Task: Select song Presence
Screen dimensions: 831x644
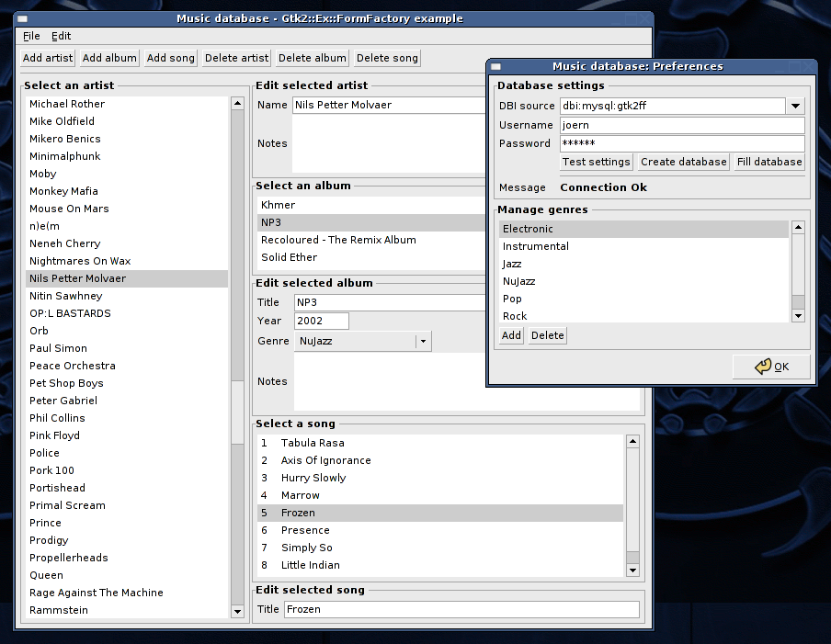Action: (x=440, y=530)
